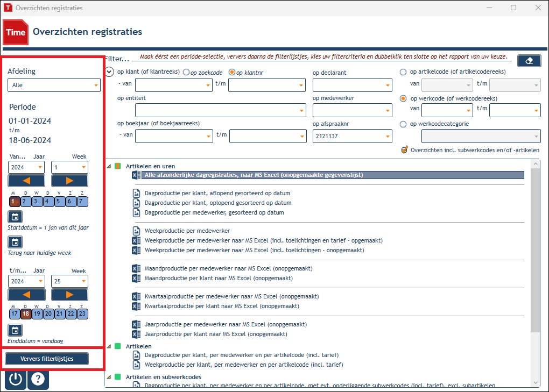Click calendar icon for Startdatum 1 jan

pos(15,217)
